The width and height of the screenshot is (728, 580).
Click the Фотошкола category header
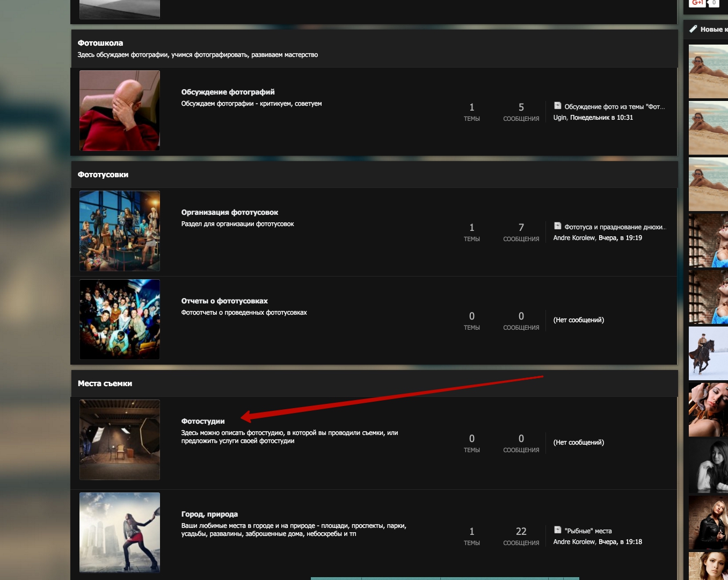pos(100,43)
